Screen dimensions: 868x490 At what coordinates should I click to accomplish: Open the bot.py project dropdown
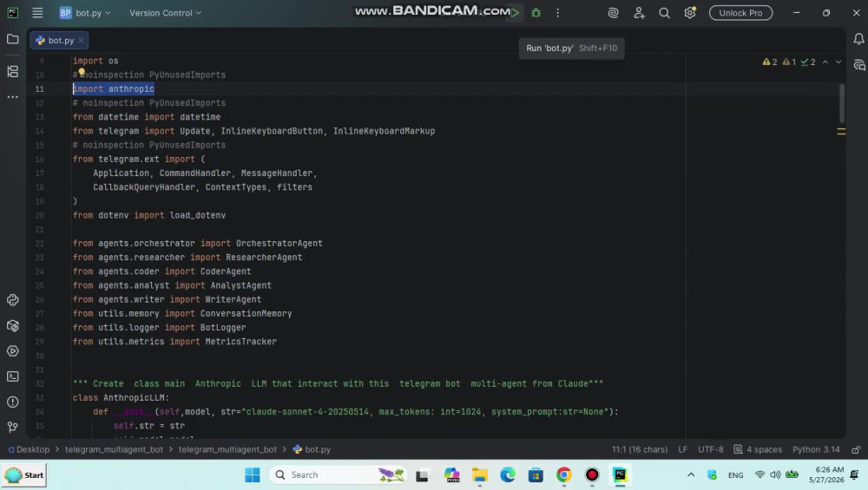pos(85,13)
